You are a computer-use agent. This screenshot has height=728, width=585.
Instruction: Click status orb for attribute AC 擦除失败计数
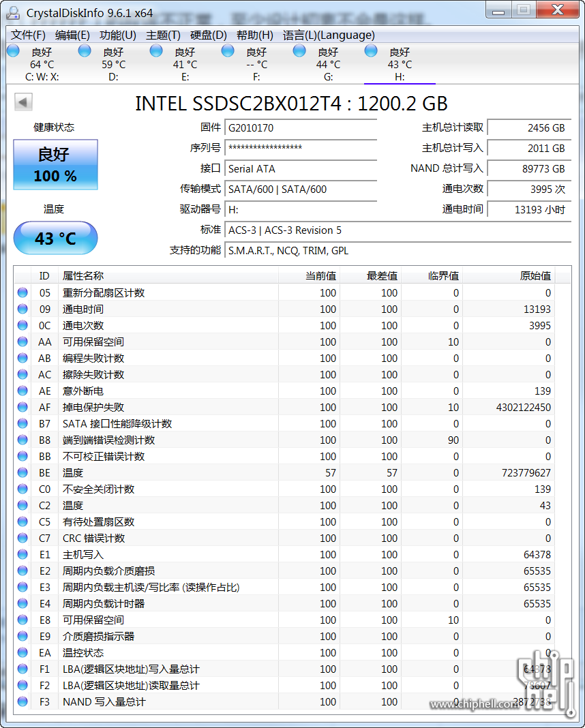click(22, 374)
